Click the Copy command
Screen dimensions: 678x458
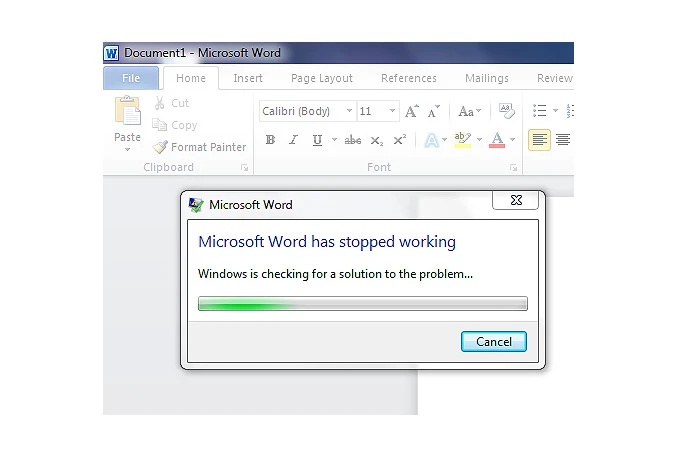175,125
